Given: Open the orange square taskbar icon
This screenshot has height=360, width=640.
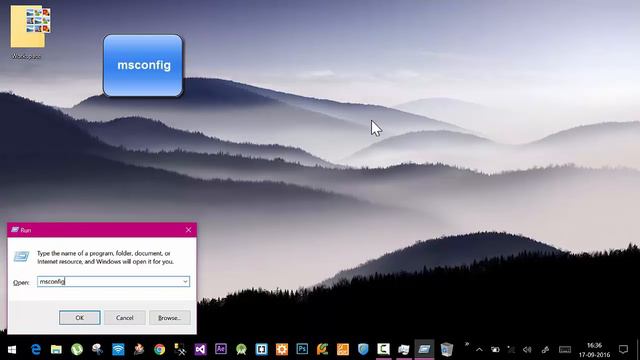Looking at the screenshot, I should (x=342, y=349).
